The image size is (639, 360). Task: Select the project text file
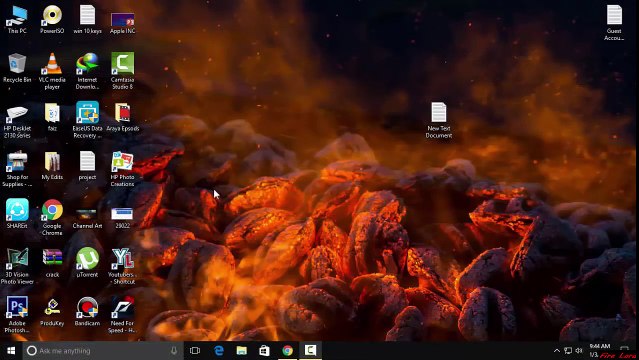(87, 166)
